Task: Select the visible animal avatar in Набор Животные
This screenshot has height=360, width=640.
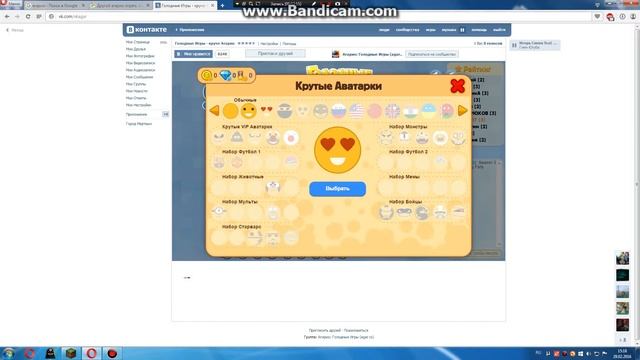Action: click(273, 187)
